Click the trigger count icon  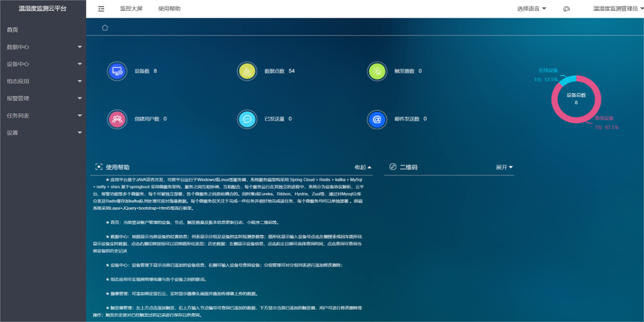pyautogui.click(x=377, y=70)
